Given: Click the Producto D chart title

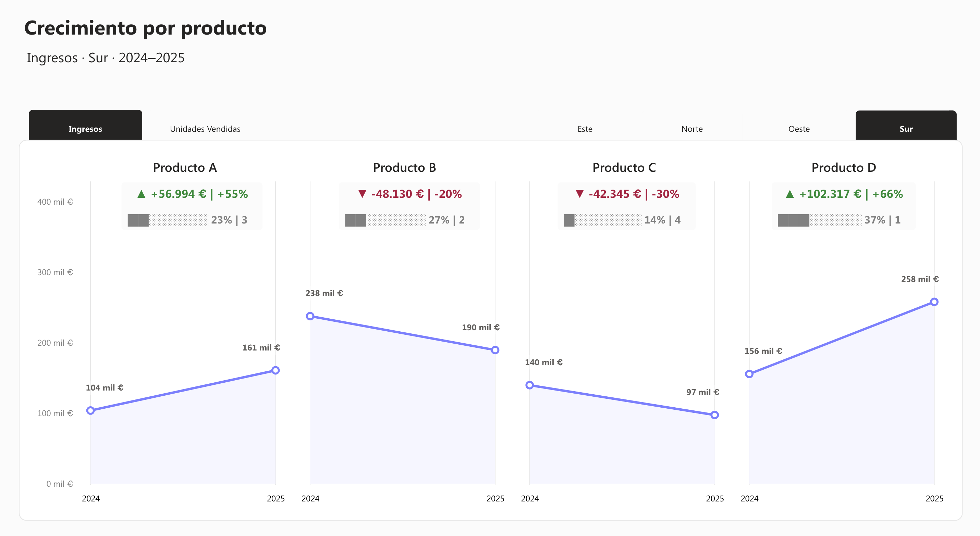Looking at the screenshot, I should (x=844, y=168).
